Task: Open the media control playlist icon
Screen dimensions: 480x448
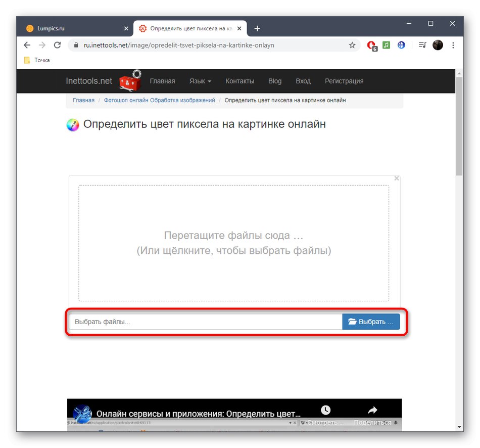Action: 422,45
